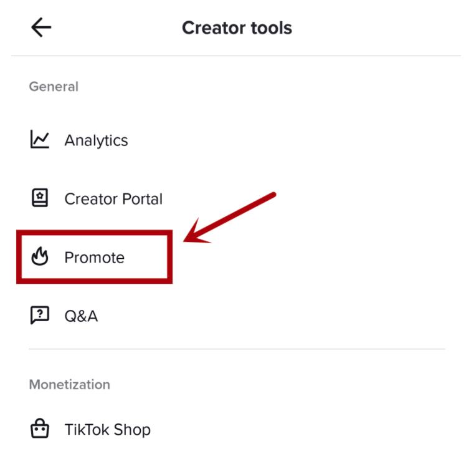
Task: Select the Promote text label
Action: pos(94,258)
